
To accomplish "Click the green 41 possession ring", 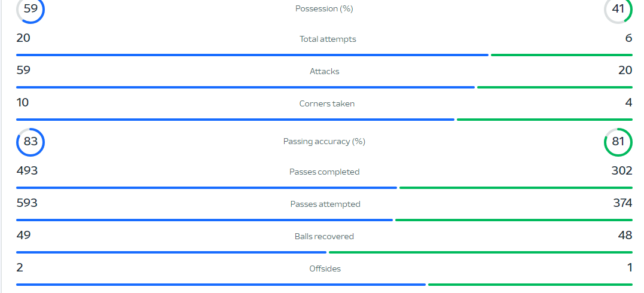I will (x=618, y=9).
